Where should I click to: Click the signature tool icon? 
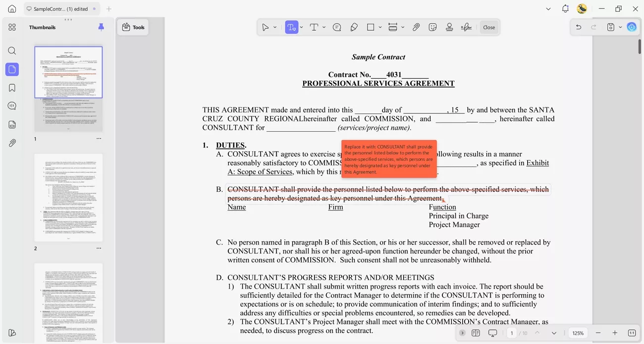click(x=466, y=27)
